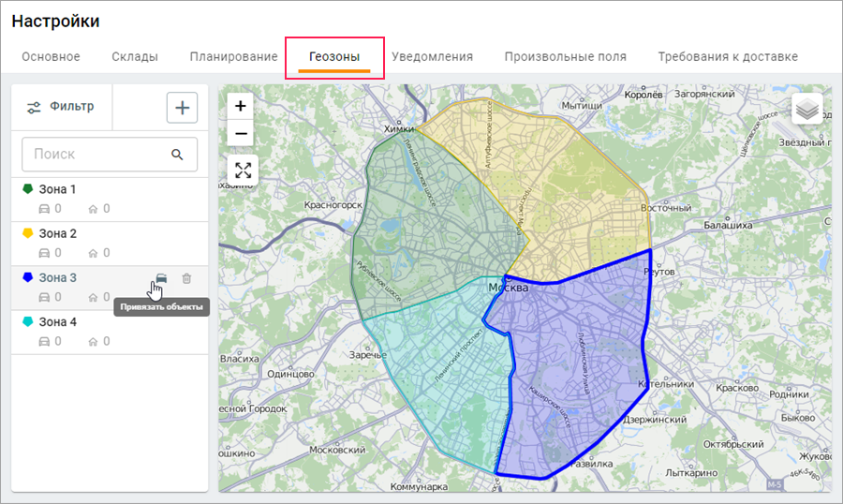This screenshot has width=843, height=504.
Task: Click the yellow pentagon of Зона 2
Action: (27, 233)
